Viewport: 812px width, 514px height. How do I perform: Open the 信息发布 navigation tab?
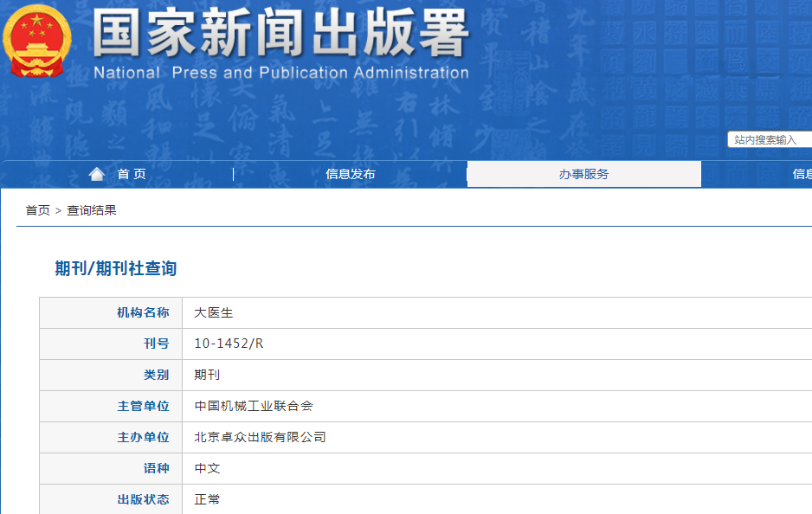tap(351, 174)
